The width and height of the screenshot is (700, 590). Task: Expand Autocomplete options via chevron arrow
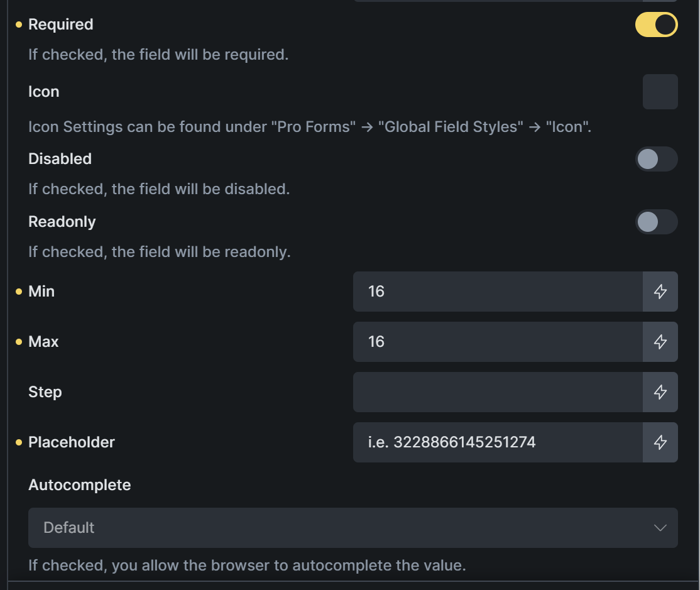660,528
